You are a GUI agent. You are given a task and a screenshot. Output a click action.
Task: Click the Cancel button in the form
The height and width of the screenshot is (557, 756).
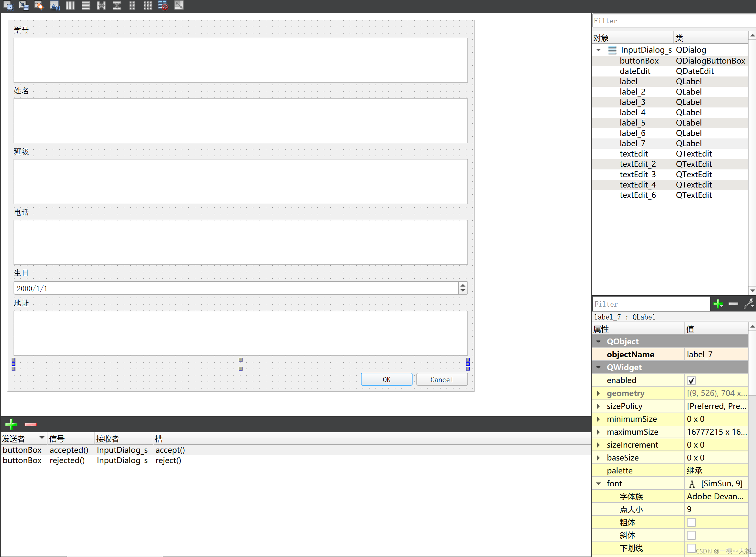(x=442, y=379)
